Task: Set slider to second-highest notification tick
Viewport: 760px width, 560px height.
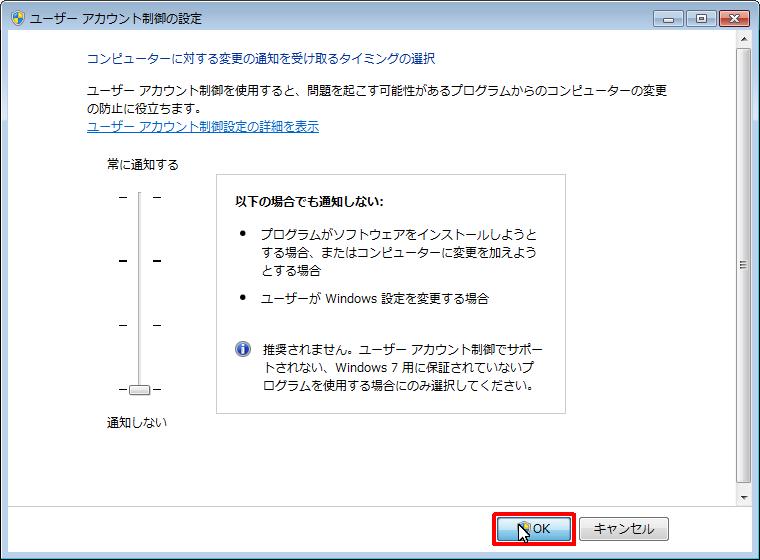Action: (139, 261)
